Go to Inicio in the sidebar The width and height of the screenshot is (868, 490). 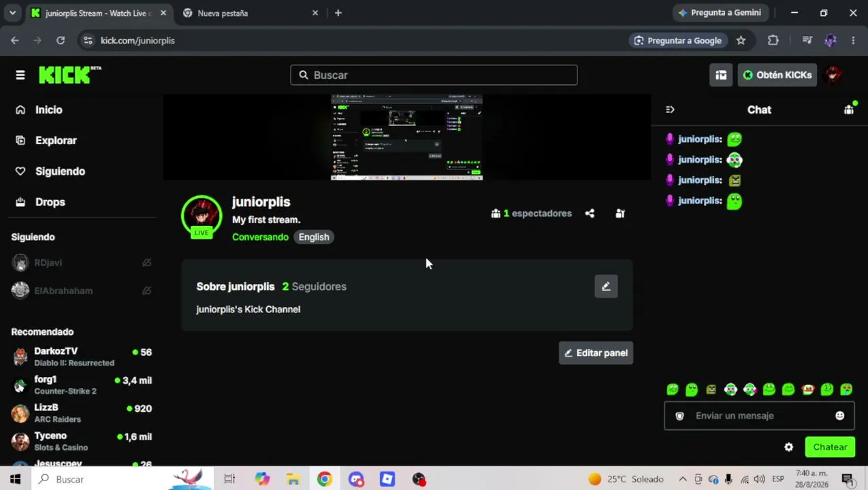[x=48, y=110]
